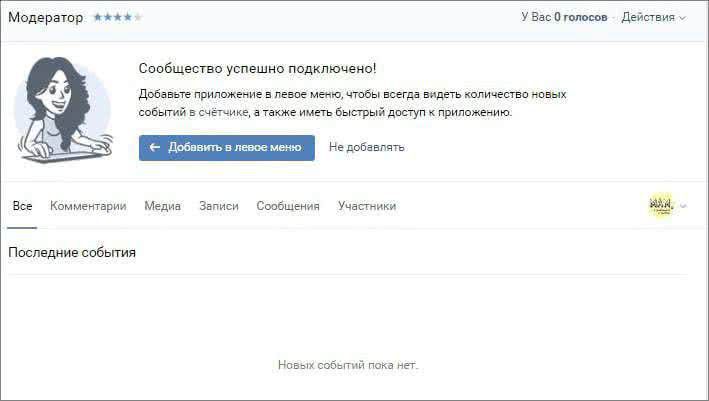Click the left arrow icon on the blue button
The width and height of the screenshot is (709, 401).
pos(155,148)
